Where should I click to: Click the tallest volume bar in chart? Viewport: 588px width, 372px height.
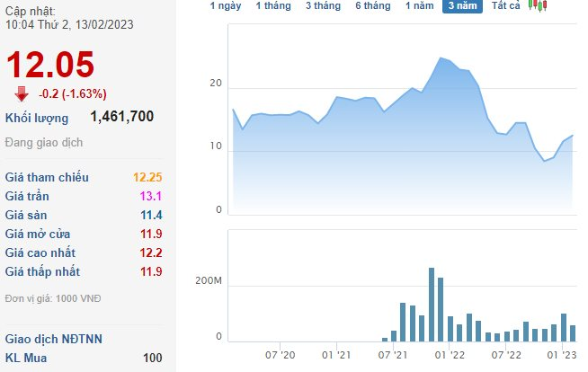432,305
